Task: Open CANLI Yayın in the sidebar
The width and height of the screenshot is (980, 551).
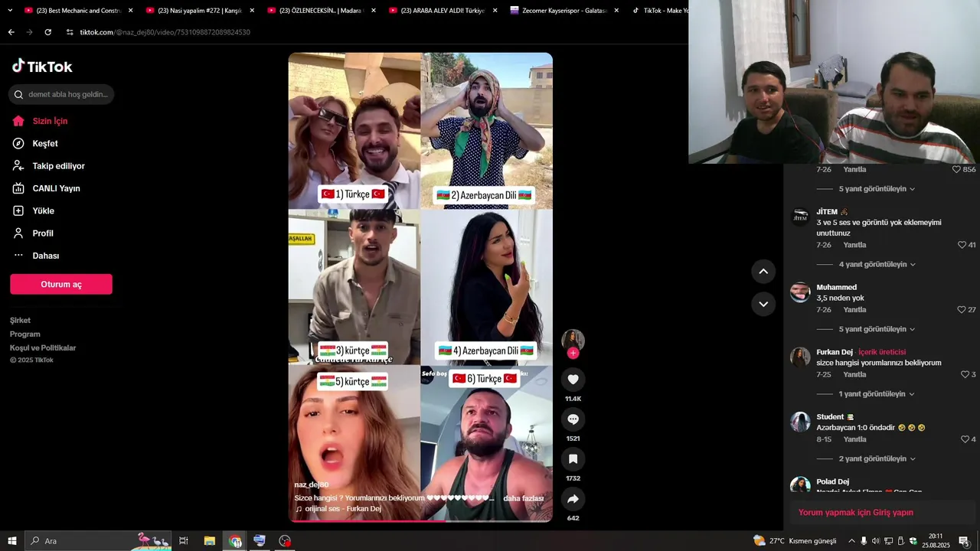Action: [x=56, y=188]
